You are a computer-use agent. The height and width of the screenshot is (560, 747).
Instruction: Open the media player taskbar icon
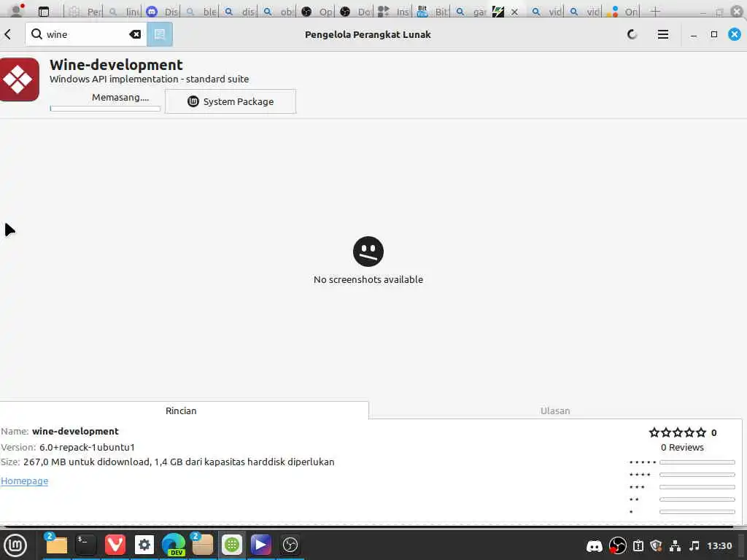(x=260, y=545)
